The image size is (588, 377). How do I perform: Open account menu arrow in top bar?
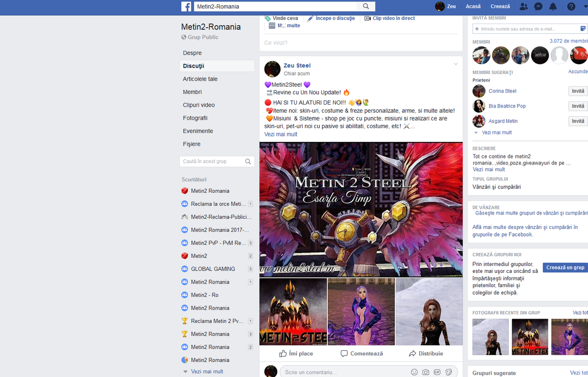click(586, 7)
